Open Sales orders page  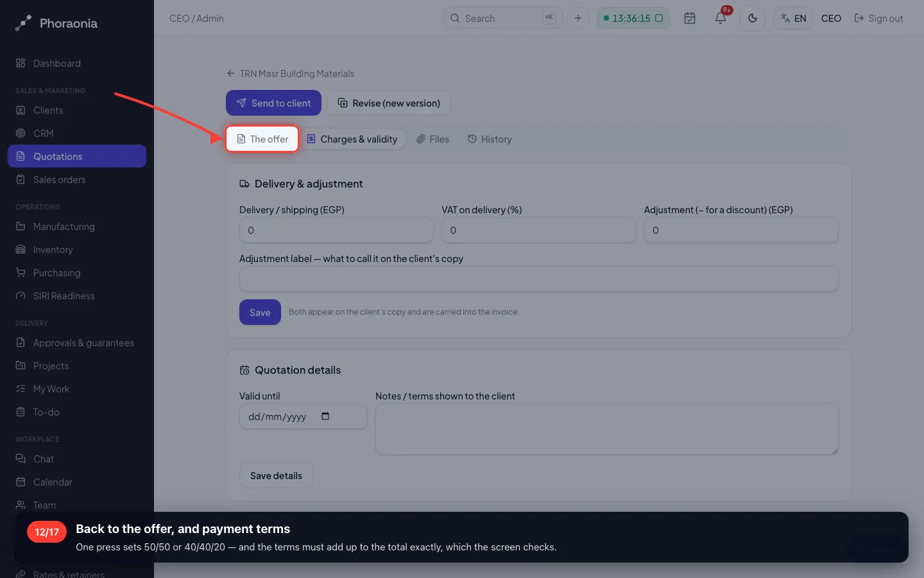(x=77, y=180)
